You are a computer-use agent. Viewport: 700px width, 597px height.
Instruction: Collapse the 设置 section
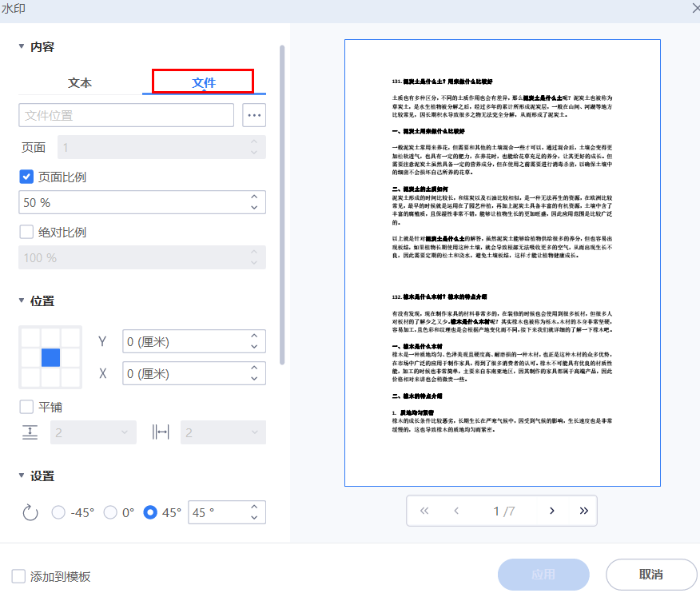coord(19,476)
